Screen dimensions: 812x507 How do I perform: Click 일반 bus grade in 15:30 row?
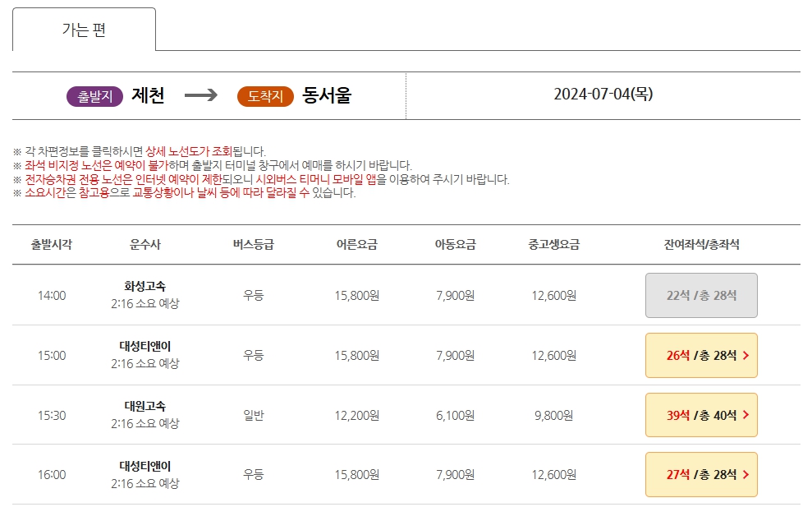click(254, 415)
